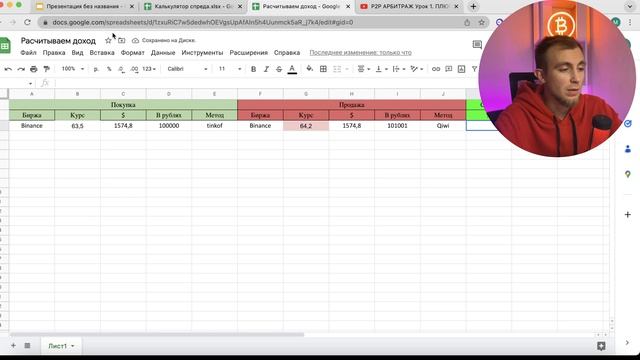
Task: Open the Calibri font dropdown
Action: coord(187,69)
